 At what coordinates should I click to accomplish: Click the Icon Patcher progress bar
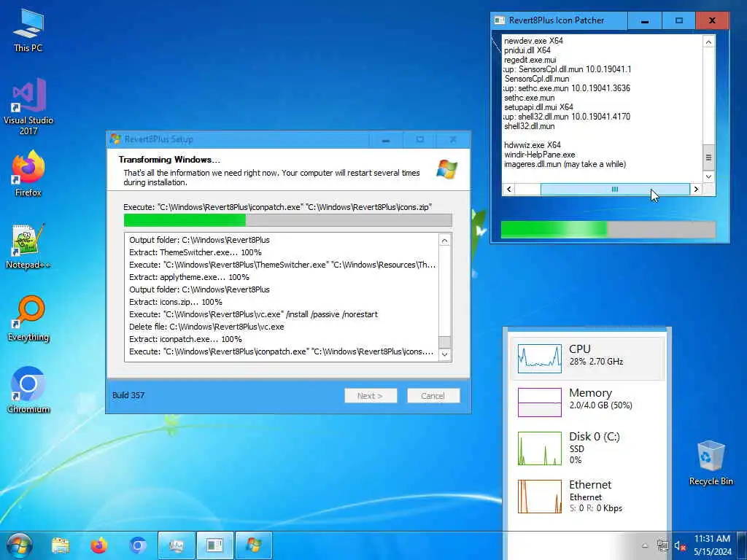(608, 229)
